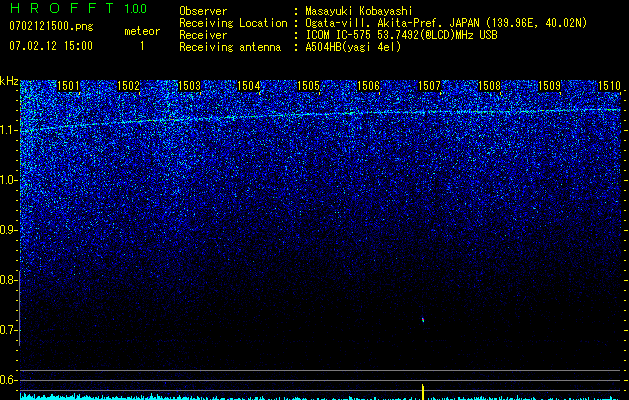Click the 1502 time marker
The image size is (629, 400).
(x=128, y=86)
